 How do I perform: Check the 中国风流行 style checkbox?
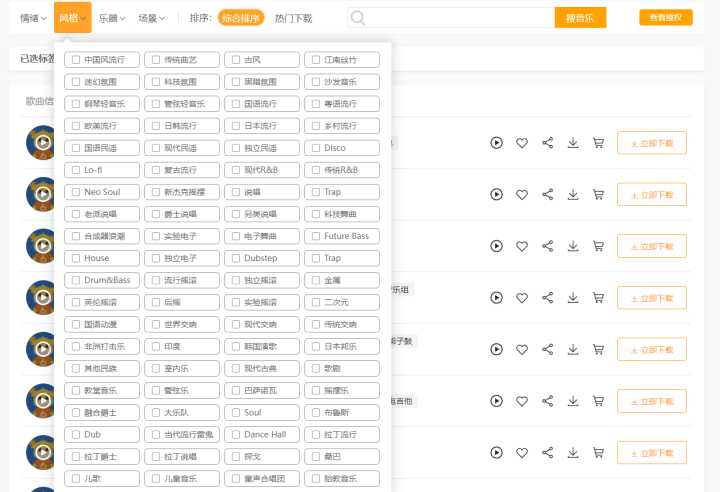76,60
